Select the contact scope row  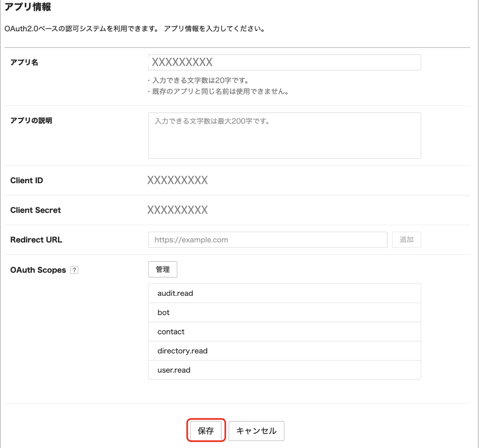(x=285, y=332)
